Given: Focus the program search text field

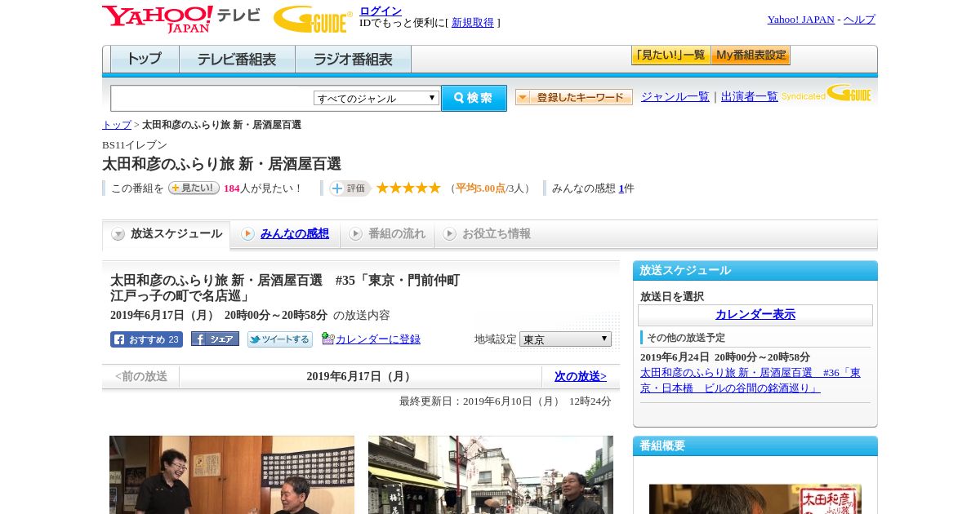Looking at the screenshot, I should [212, 98].
